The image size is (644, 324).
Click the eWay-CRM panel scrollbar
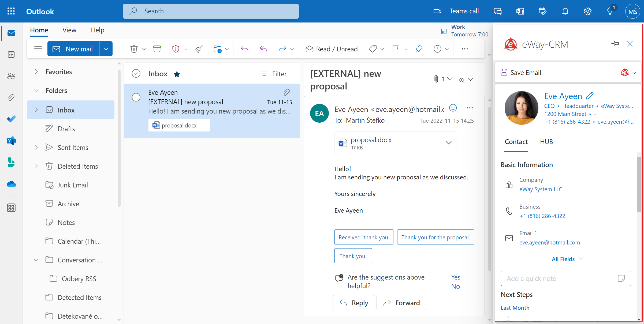pos(639,185)
